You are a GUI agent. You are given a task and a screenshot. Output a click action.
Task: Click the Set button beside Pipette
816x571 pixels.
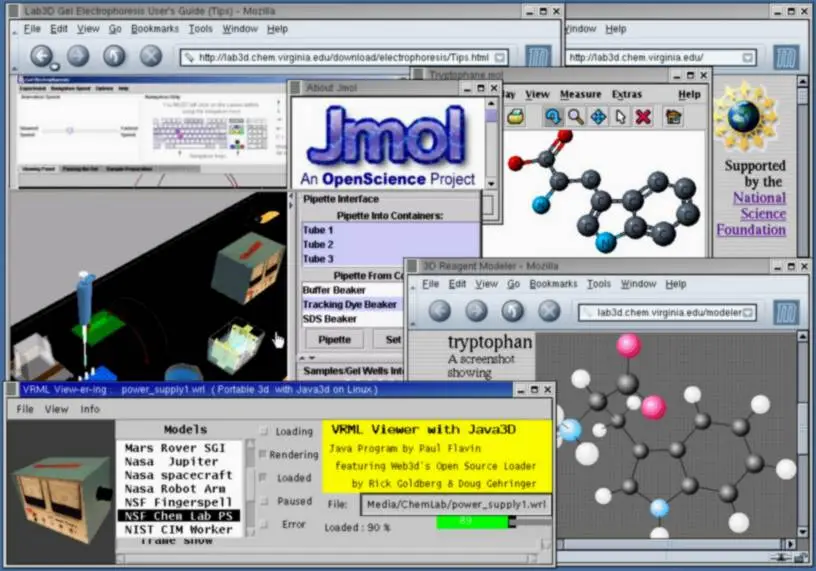[391, 339]
